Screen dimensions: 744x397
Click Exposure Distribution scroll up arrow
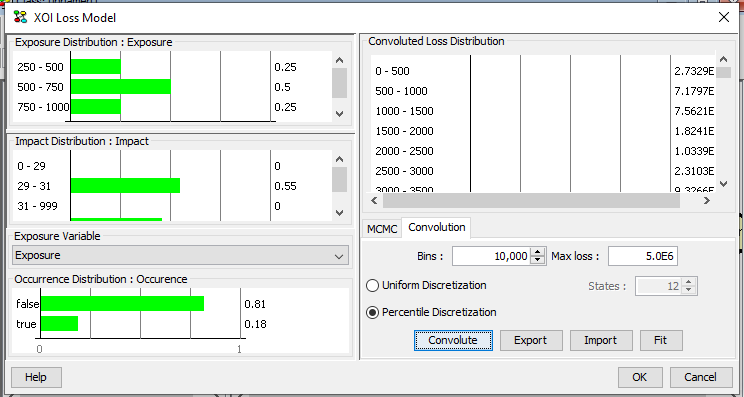[x=339, y=60]
